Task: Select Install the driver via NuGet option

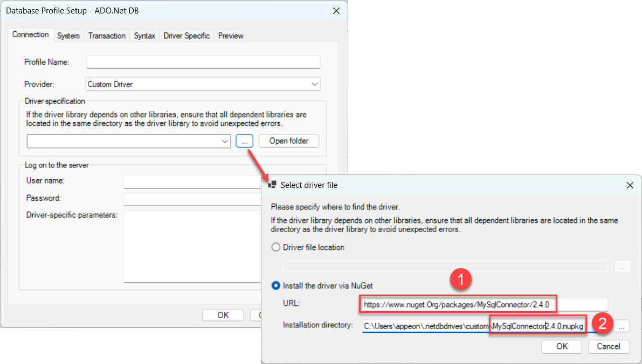Action: pyautogui.click(x=276, y=285)
